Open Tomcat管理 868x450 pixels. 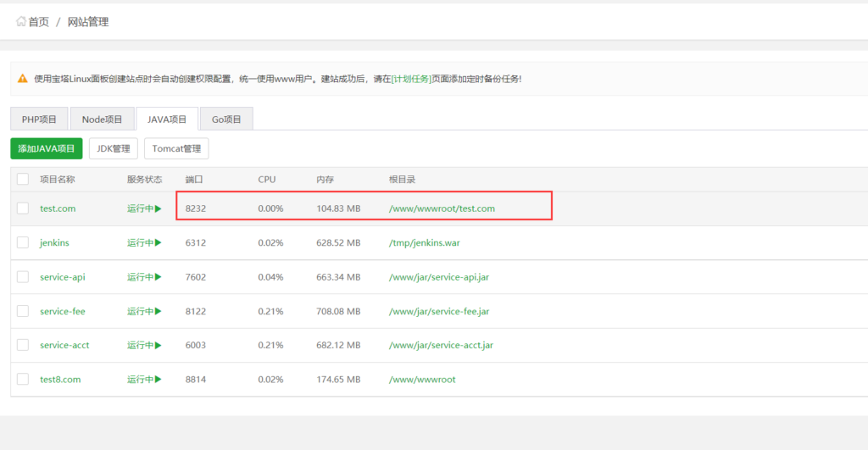tap(176, 148)
